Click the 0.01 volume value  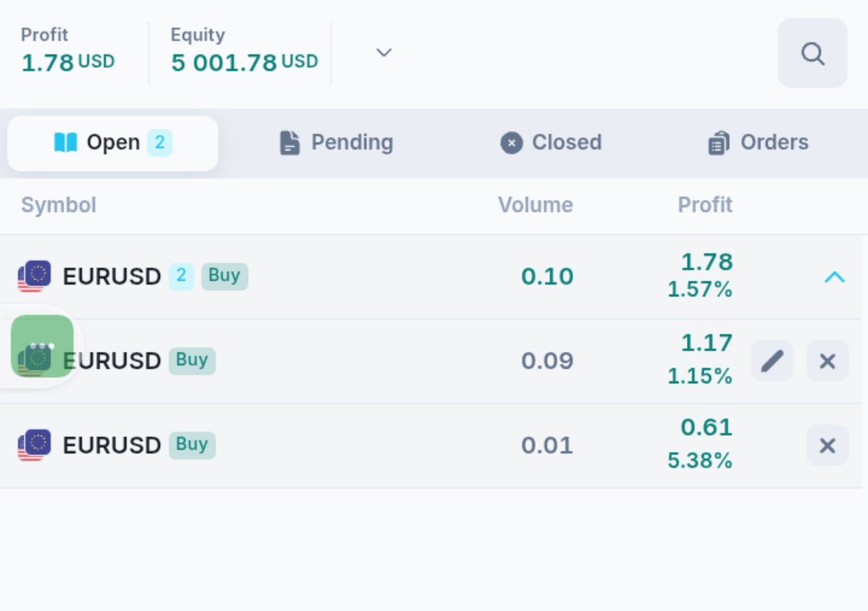pos(547,445)
